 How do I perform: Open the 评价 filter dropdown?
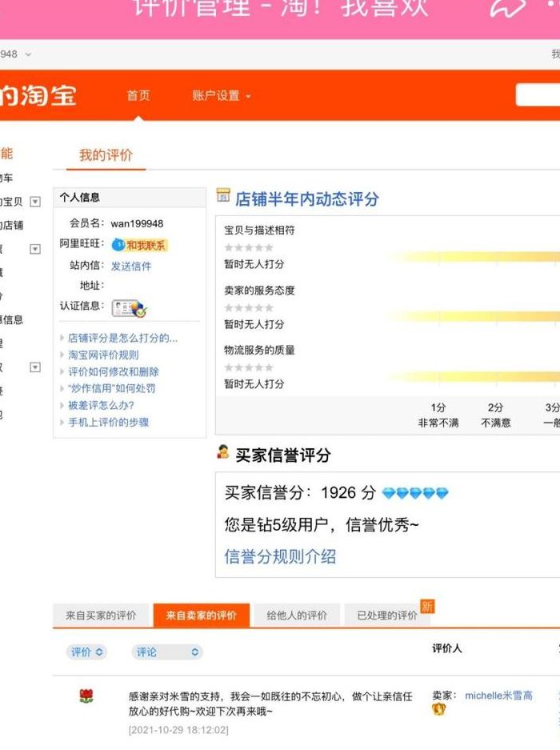click(x=86, y=652)
